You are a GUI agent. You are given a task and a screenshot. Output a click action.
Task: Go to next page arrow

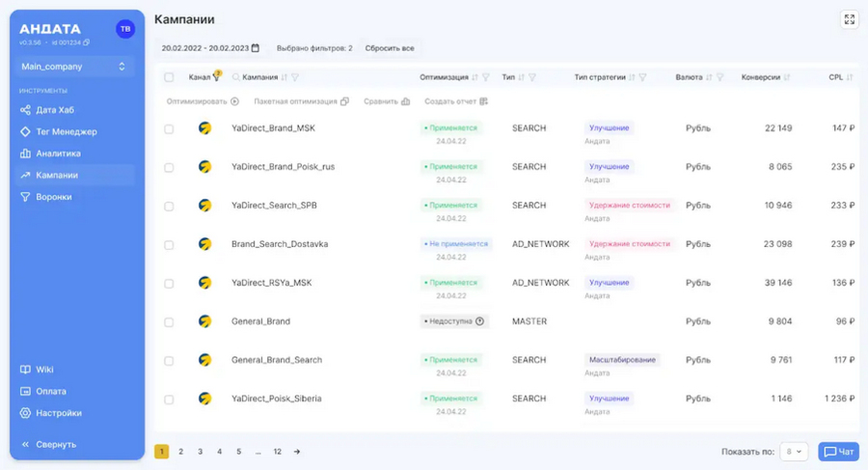297,452
